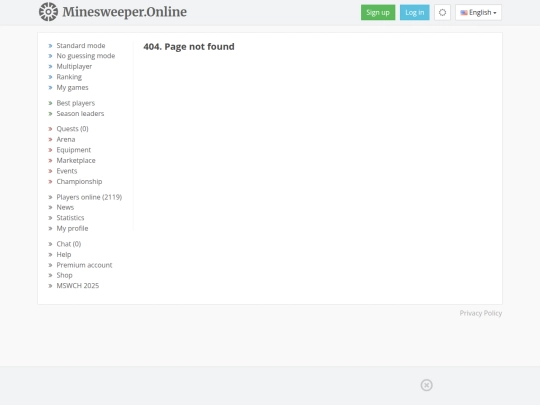This screenshot has height=405, width=540.
Task: Open the Minesweeper.Online home title link
Action: [x=124, y=12]
